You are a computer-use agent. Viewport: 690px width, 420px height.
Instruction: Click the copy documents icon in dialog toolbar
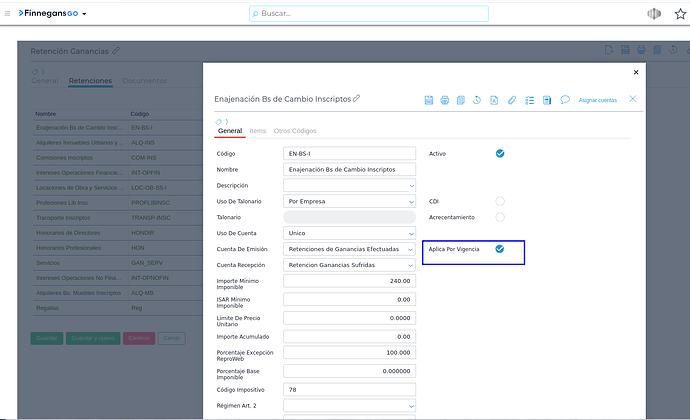coord(461,100)
